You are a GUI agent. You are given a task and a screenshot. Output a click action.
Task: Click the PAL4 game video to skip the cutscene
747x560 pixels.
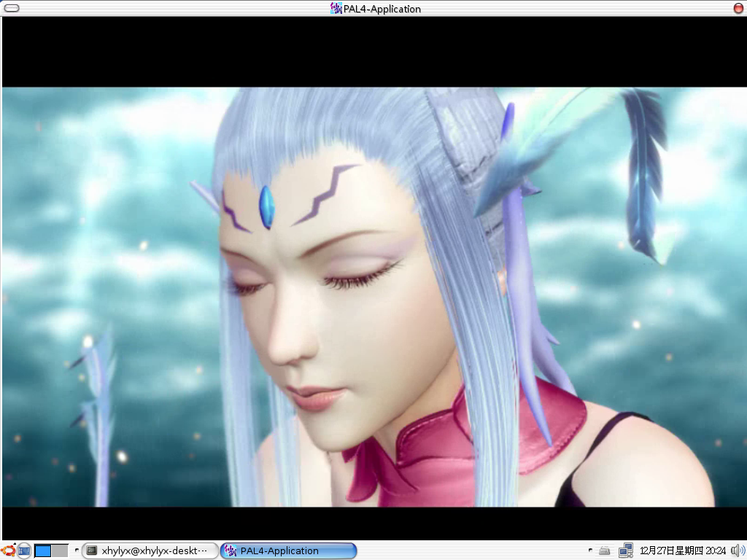pyautogui.click(x=374, y=297)
